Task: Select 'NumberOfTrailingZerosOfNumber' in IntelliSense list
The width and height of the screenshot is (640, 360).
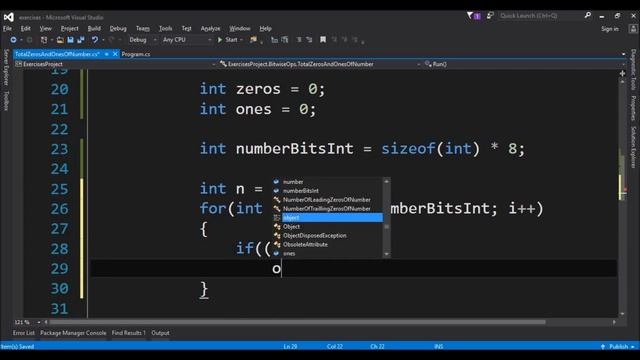Action: 327,209
